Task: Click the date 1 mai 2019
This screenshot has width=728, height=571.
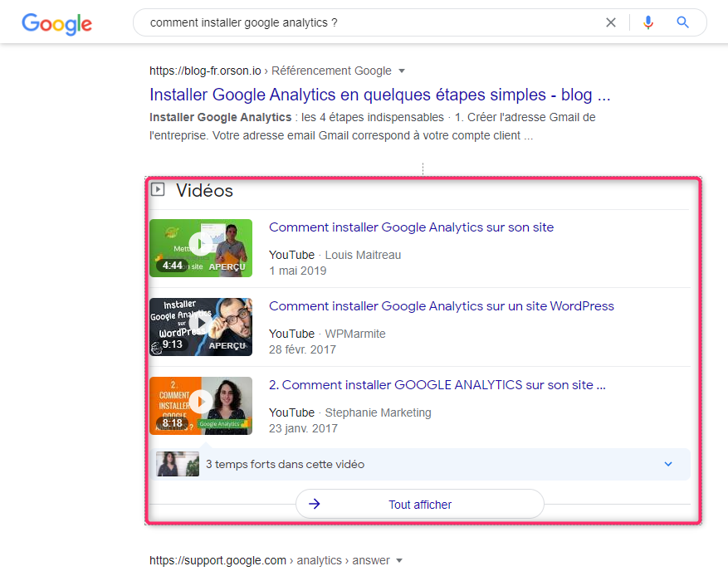Action: (298, 271)
